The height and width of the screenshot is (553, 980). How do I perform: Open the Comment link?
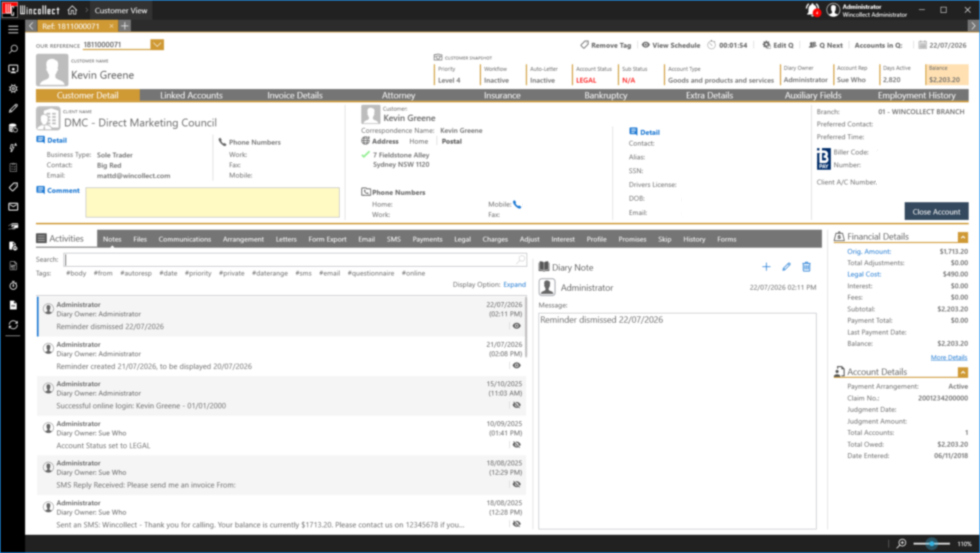pos(58,190)
